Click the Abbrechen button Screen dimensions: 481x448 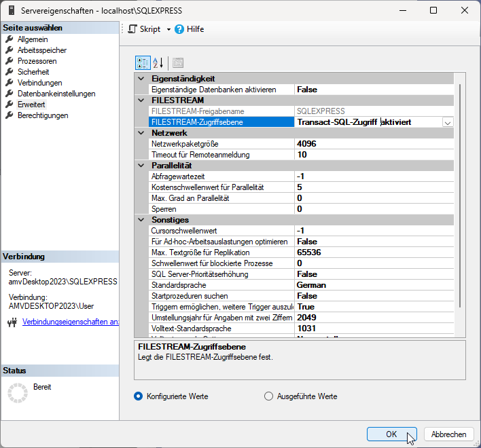[x=449, y=434]
